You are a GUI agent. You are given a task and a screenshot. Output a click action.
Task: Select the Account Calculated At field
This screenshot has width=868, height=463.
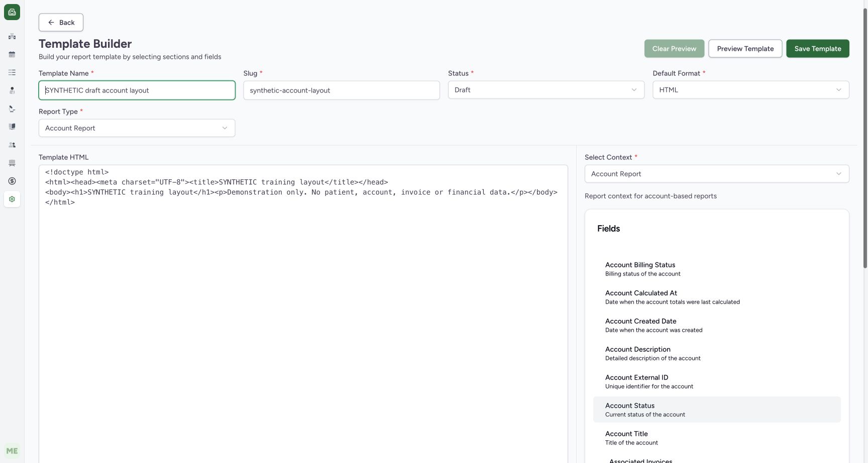(x=717, y=297)
